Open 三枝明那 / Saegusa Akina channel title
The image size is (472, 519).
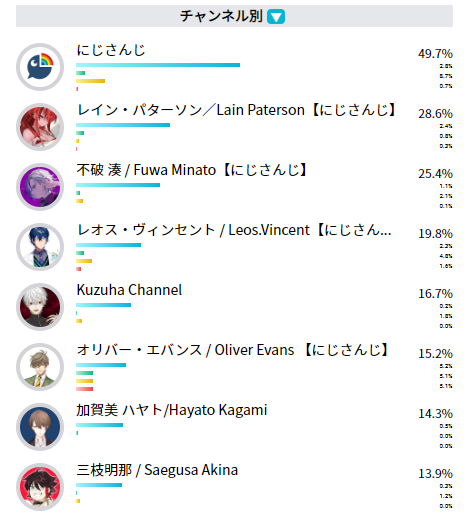click(x=157, y=470)
